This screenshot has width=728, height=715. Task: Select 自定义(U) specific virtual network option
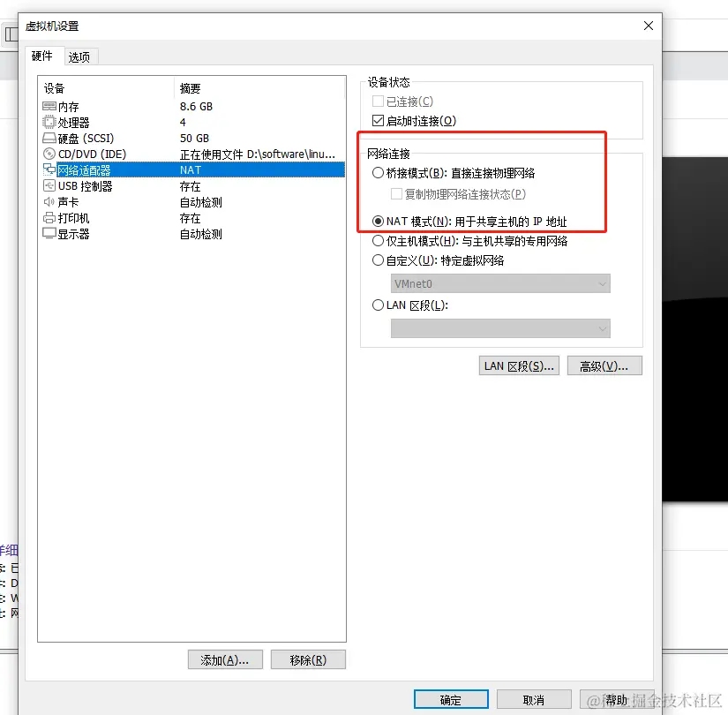(x=378, y=260)
